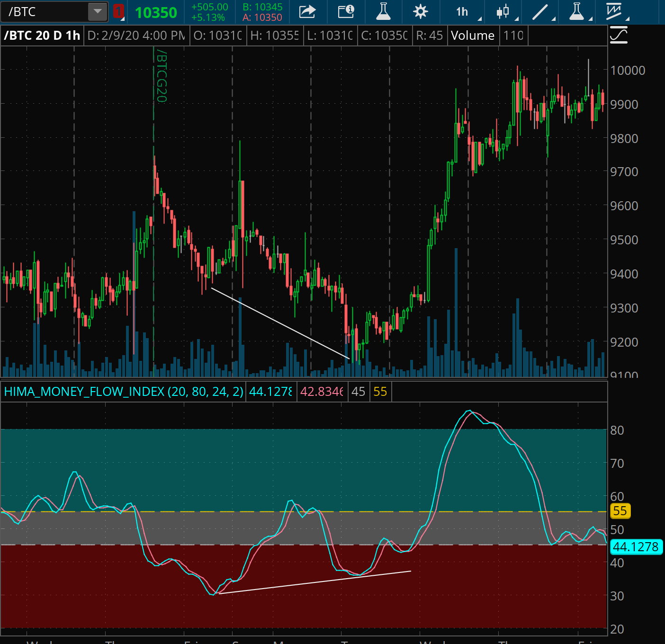Click the red number 1 linking badge
Screen dimensions: 665x644
[x=118, y=12]
